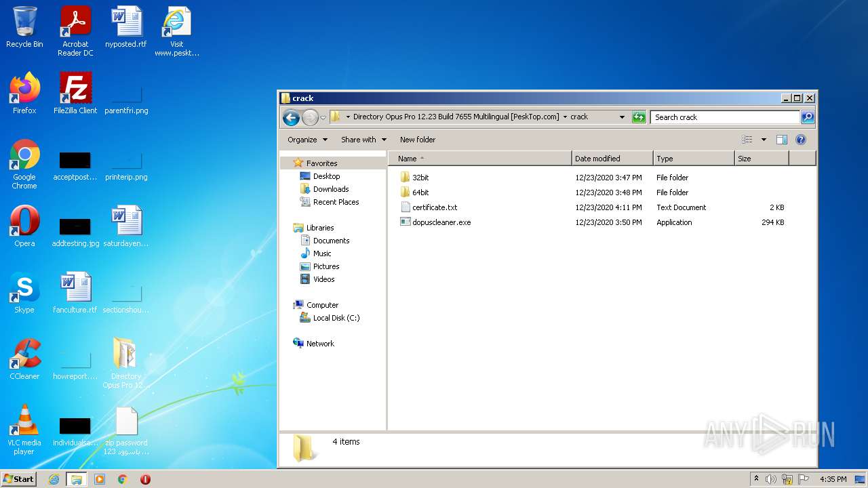Open Libraries in navigation pane
Viewport: 868px width, 488px height.
tap(320, 228)
